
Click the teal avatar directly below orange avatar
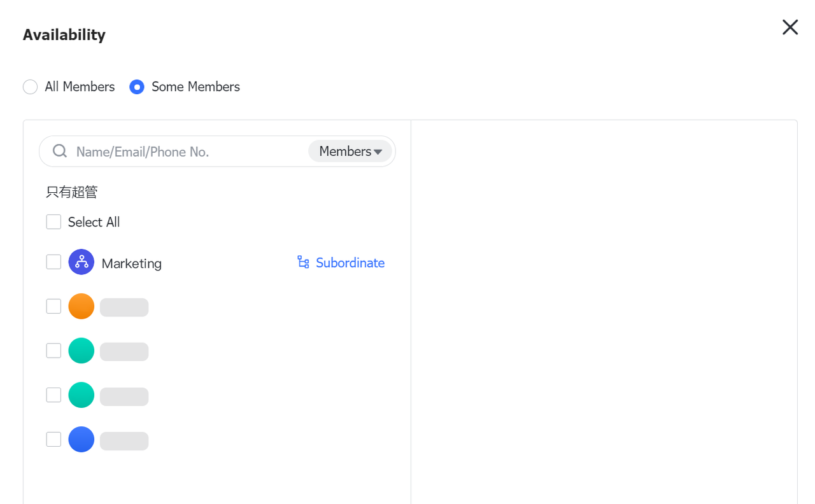pyautogui.click(x=81, y=351)
